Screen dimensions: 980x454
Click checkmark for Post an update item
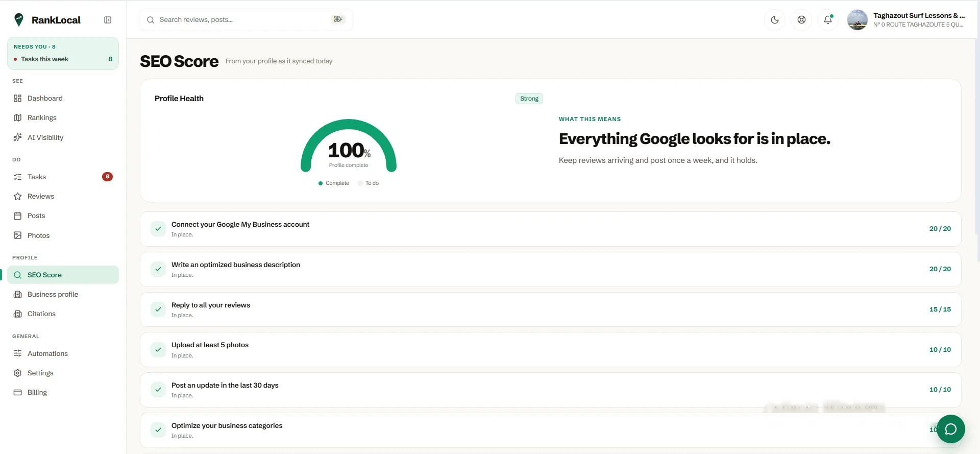click(x=158, y=390)
